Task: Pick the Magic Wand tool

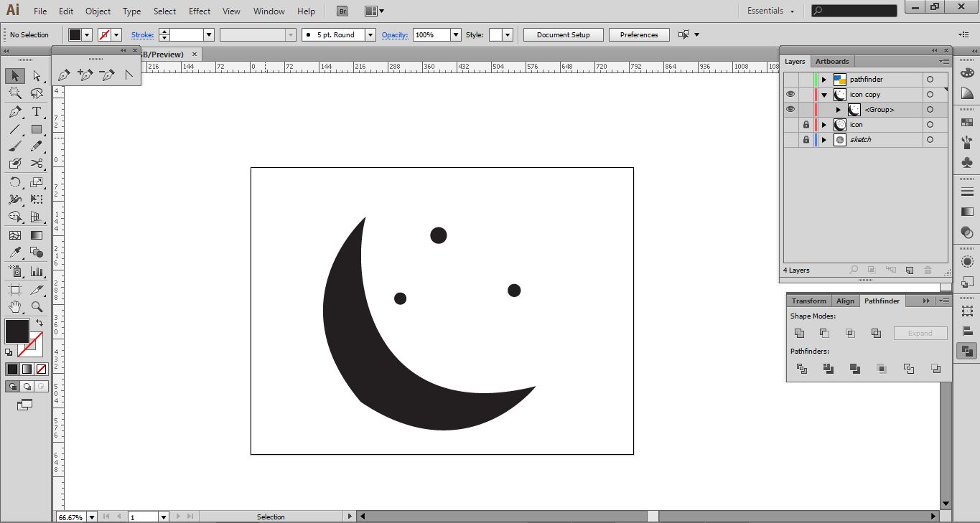Action: click(15, 93)
